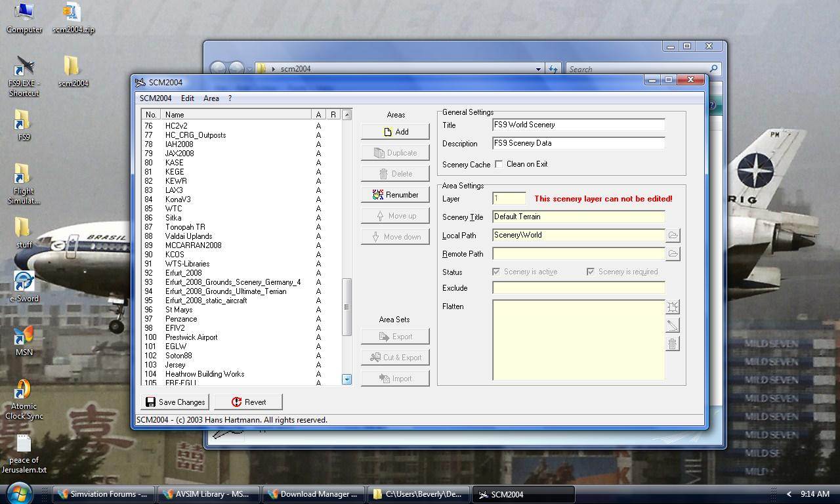Expand the Explorer address bar dropdown
The image size is (840, 504).
click(x=538, y=69)
